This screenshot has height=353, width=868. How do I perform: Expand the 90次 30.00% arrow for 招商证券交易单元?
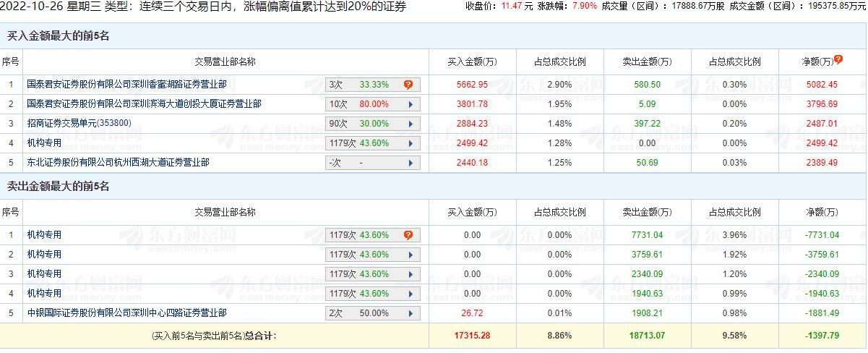pos(411,124)
